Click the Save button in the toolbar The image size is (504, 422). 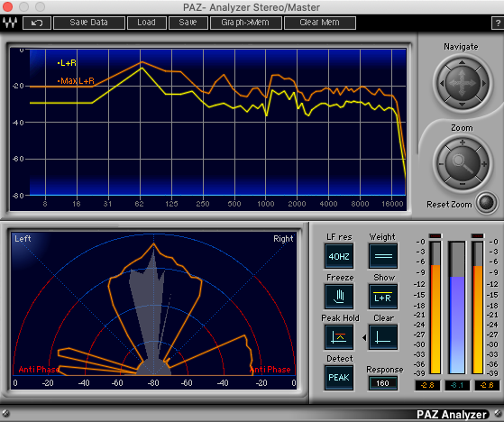(188, 23)
